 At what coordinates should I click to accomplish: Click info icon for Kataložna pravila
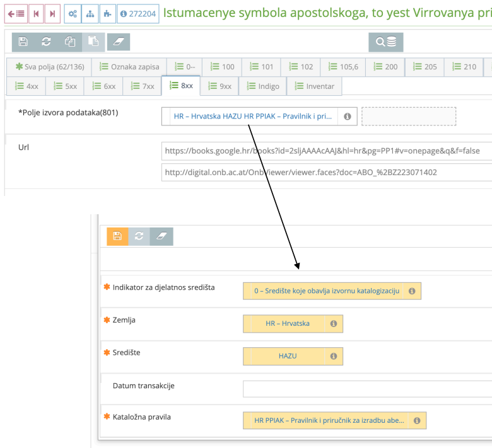(417, 420)
